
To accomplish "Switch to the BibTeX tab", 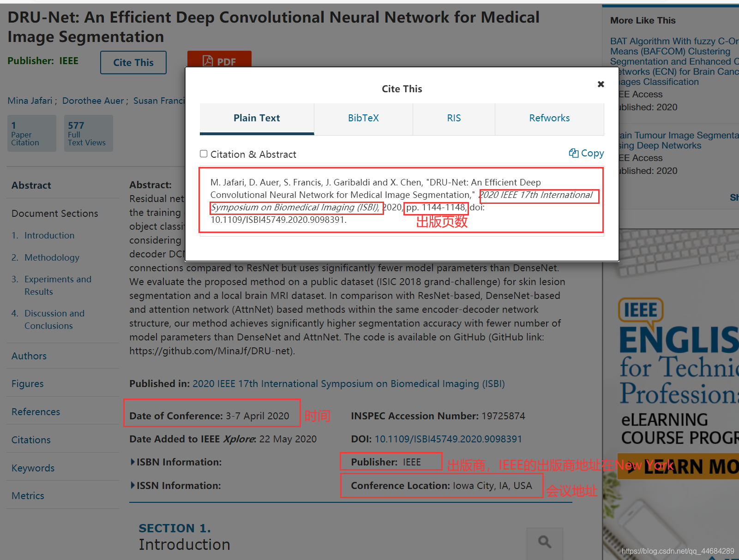I will coord(363,118).
